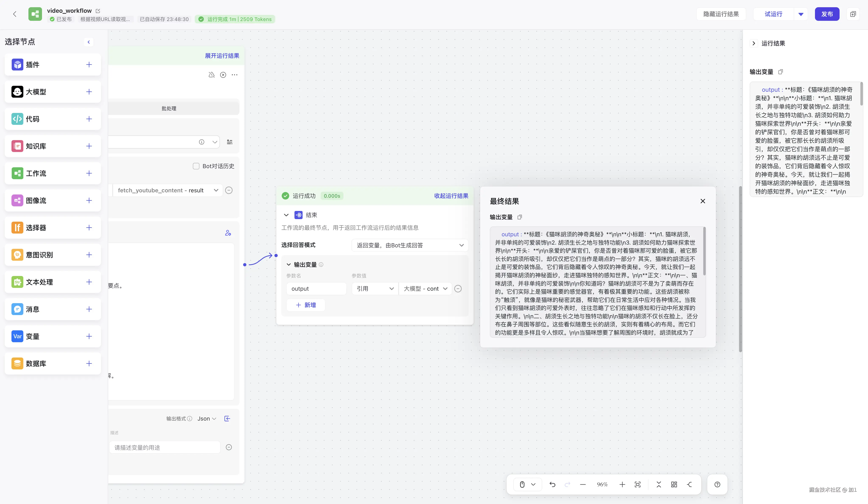
Task: Enable the Bot对话历史 checkbox
Action: [196, 166]
